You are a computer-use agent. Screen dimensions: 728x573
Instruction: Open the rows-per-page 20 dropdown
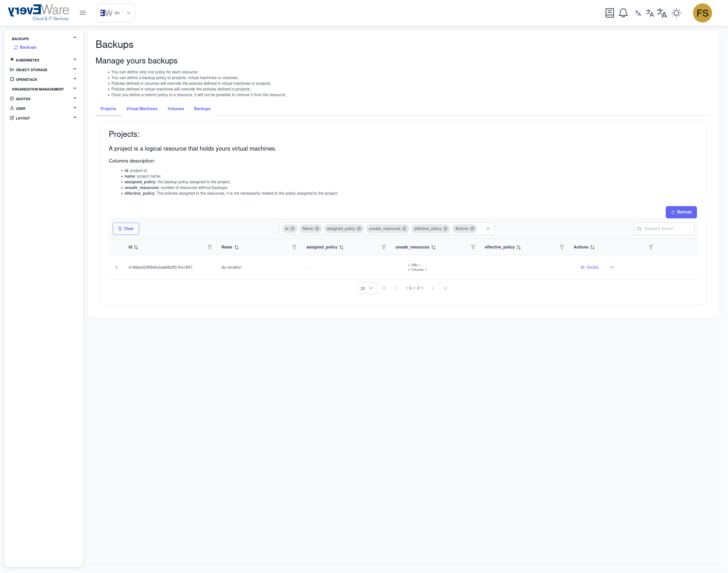367,288
